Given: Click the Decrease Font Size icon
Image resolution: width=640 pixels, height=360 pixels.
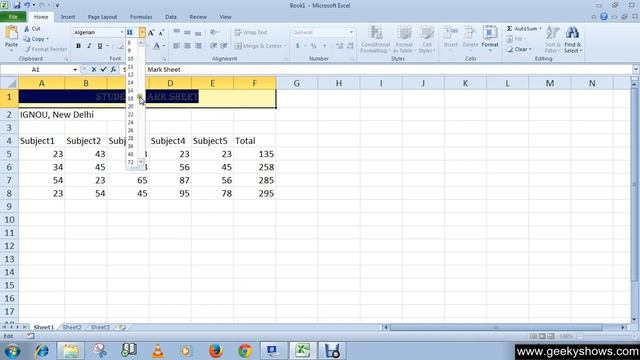Looking at the screenshot, I should coord(161,32).
